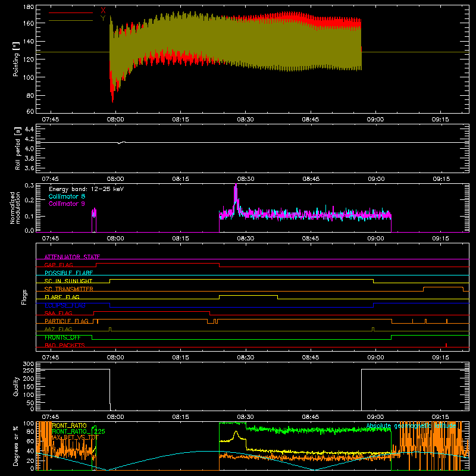Click the SC_TRANSMITTER label
The width and height of the screenshot is (476, 476).
[69, 289]
